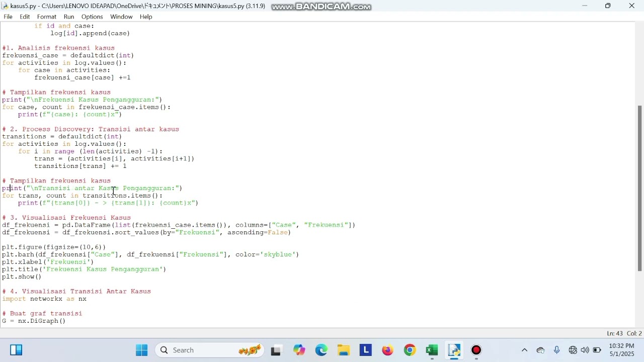Viewport: 644px width, 362px height.
Task: Open Firefox from the taskbar
Action: [x=388, y=350]
